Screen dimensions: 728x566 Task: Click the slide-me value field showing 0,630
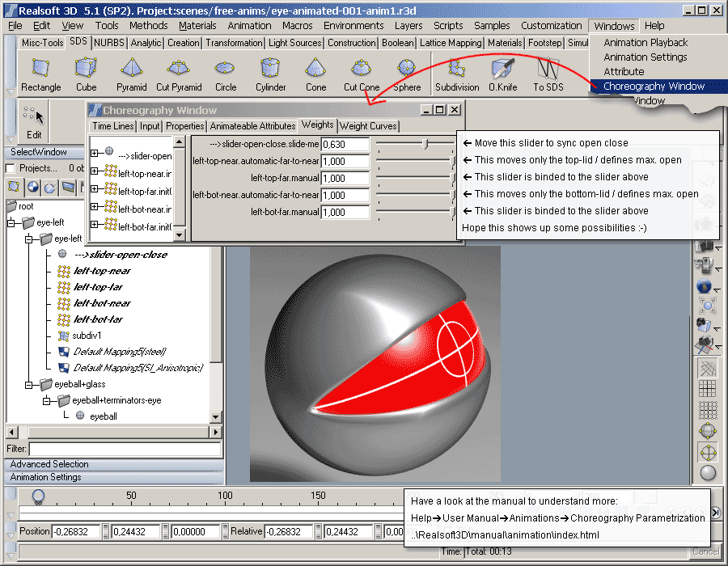click(x=345, y=144)
